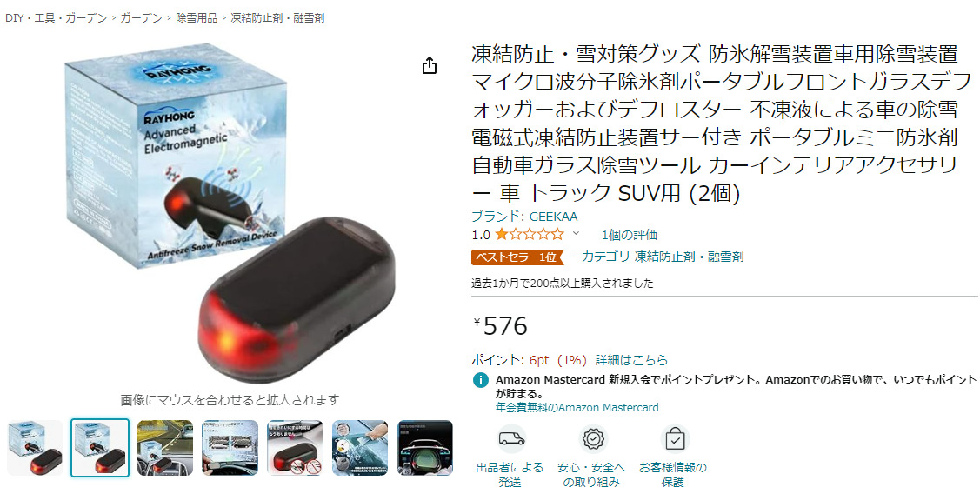This screenshot has width=980, height=494.
Task: Click the one-star rating stars
Action: 530,235
